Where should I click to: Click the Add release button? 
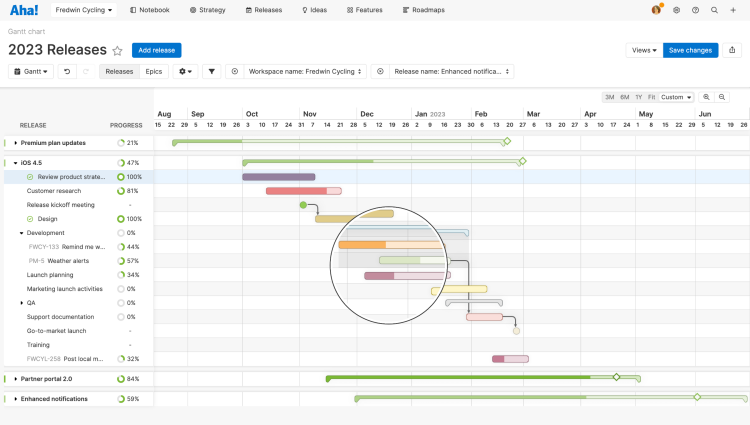click(x=156, y=50)
